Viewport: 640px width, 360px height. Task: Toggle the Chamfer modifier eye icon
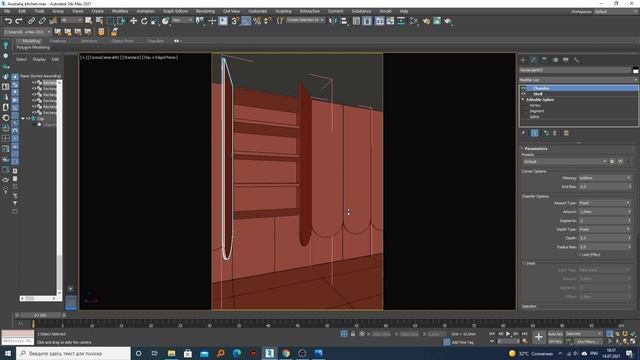[x=523, y=88]
